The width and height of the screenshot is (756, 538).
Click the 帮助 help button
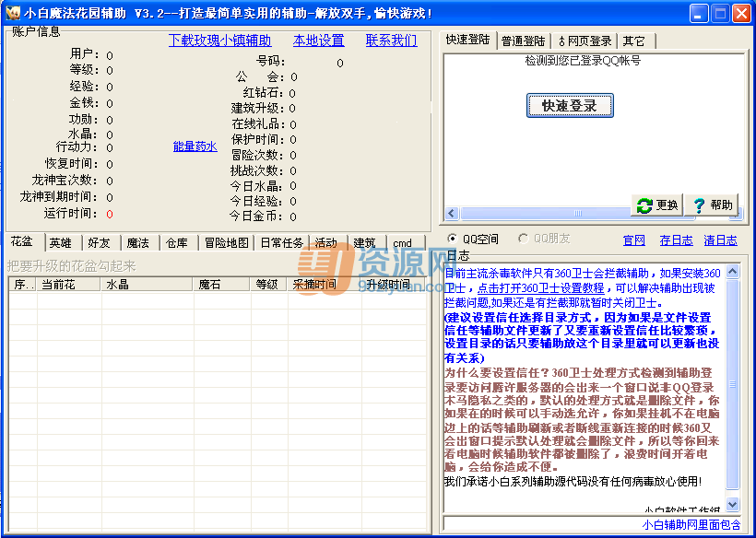[x=712, y=205]
